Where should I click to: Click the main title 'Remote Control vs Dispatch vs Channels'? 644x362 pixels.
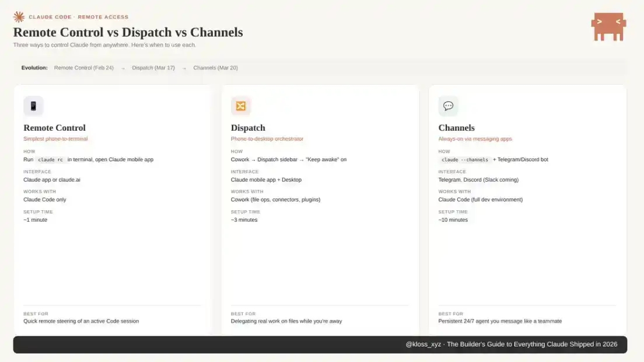(x=128, y=32)
